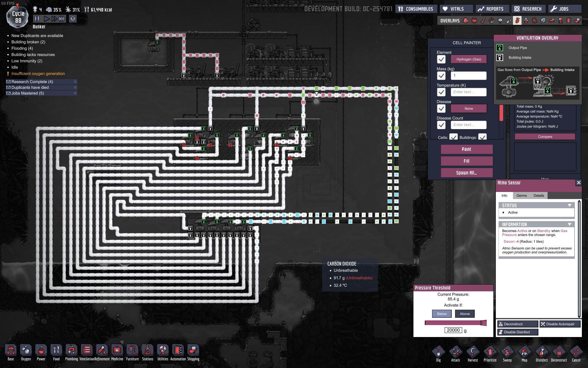Collapse the INFORMATION section
The height and width of the screenshot is (368, 588).
coord(569,224)
